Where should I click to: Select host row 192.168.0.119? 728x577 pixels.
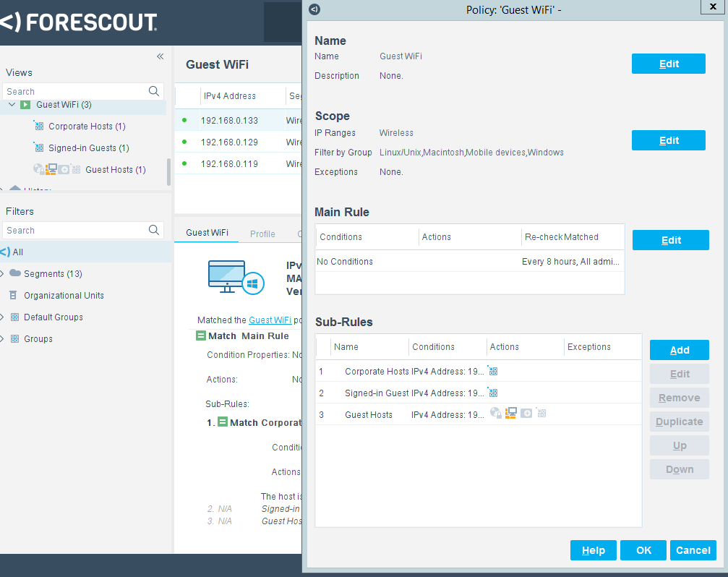click(238, 163)
